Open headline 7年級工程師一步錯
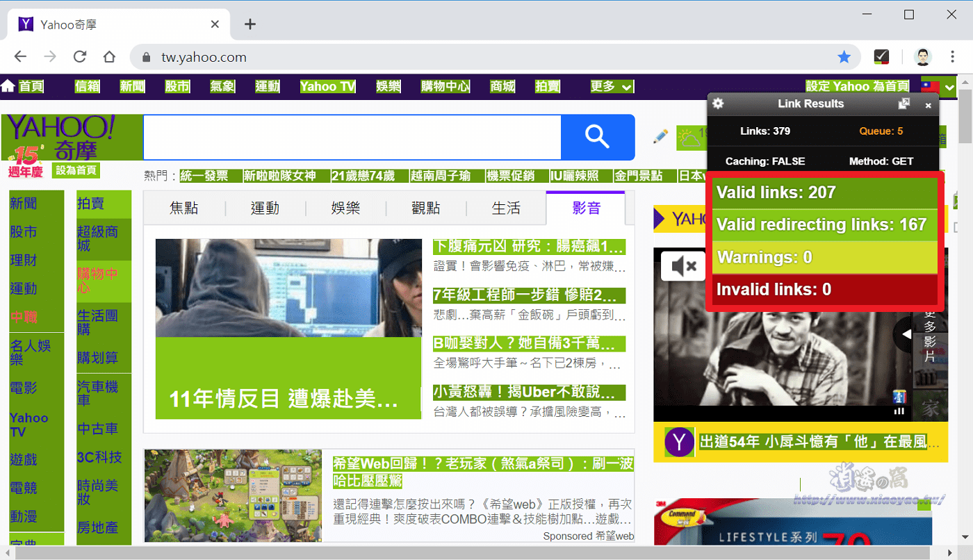Image resolution: width=973 pixels, height=560 pixels. tap(529, 295)
